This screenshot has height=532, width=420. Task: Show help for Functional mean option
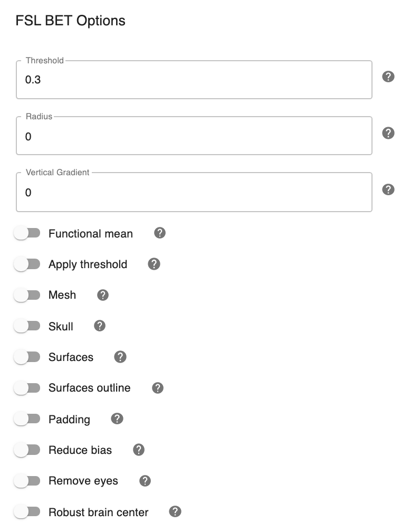160,233
